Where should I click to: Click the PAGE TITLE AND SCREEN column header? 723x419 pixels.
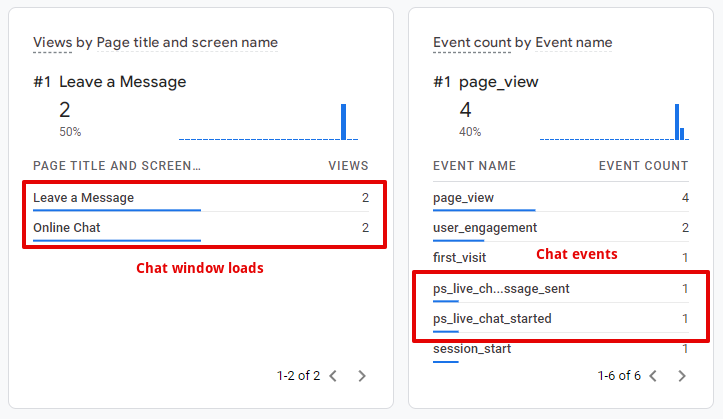click(117, 166)
